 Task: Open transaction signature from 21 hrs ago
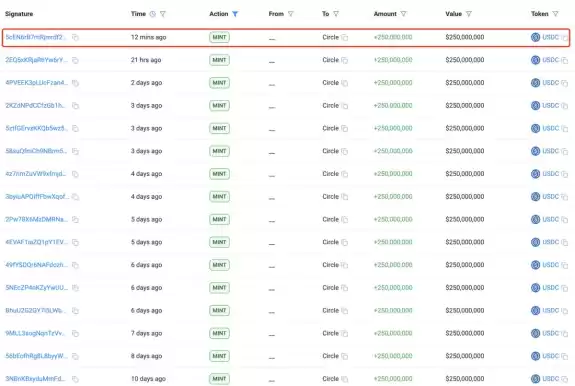click(36, 60)
